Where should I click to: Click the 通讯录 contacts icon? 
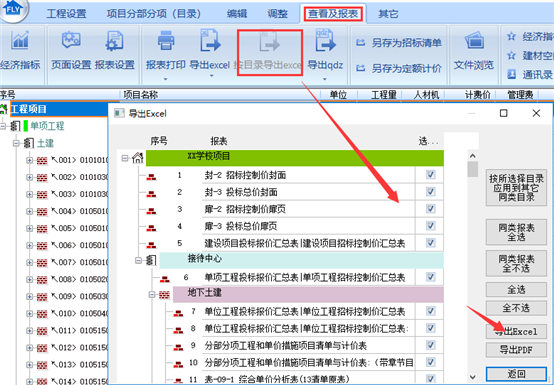point(511,75)
